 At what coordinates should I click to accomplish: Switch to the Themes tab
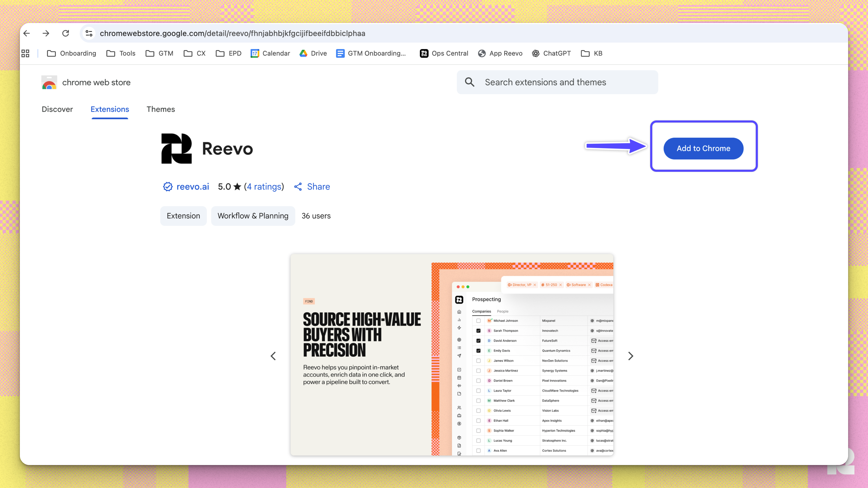click(161, 109)
